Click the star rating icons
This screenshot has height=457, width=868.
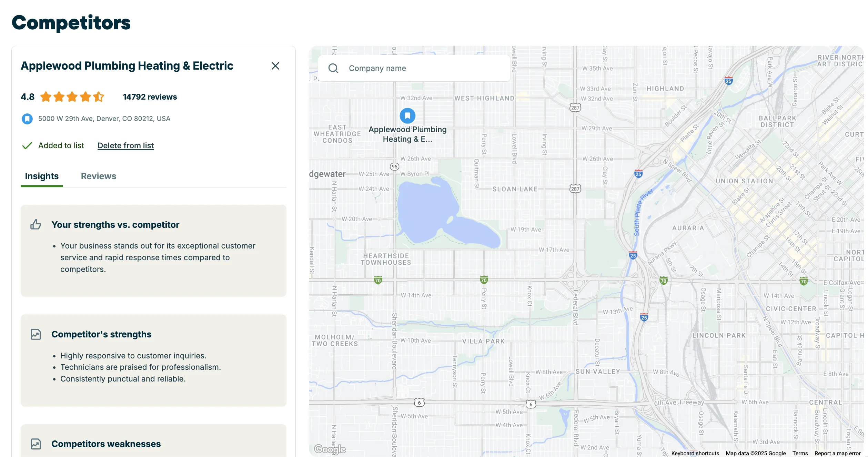(72, 97)
